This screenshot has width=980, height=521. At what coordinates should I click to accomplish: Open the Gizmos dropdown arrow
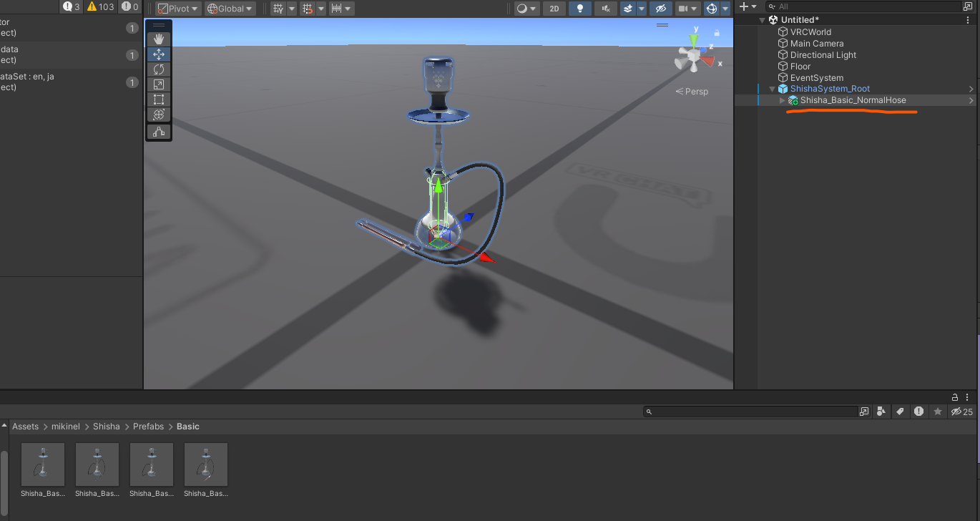(725, 9)
